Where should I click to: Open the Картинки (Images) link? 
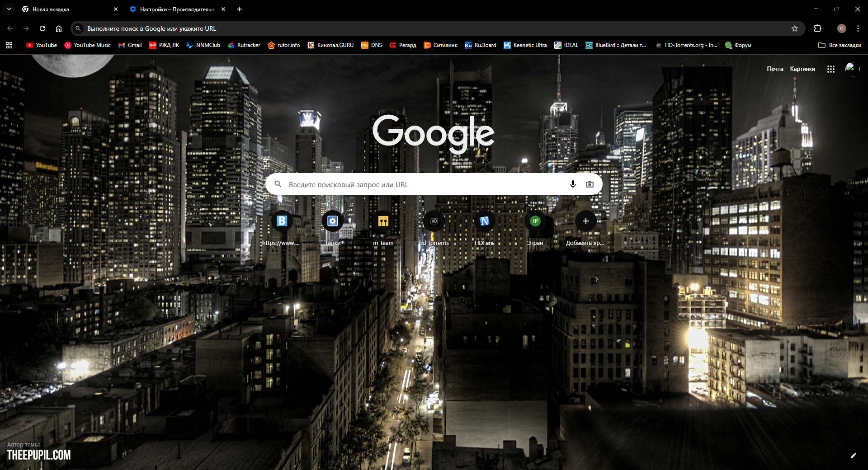point(802,69)
